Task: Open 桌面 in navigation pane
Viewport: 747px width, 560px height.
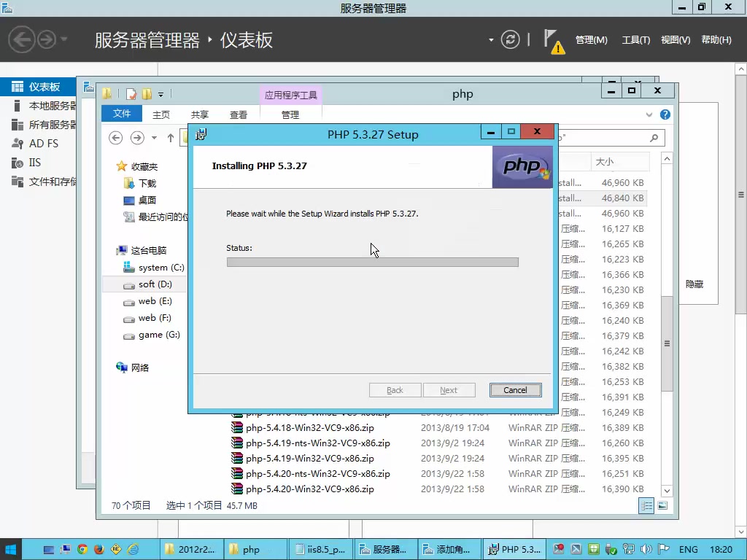Action: tap(140, 200)
